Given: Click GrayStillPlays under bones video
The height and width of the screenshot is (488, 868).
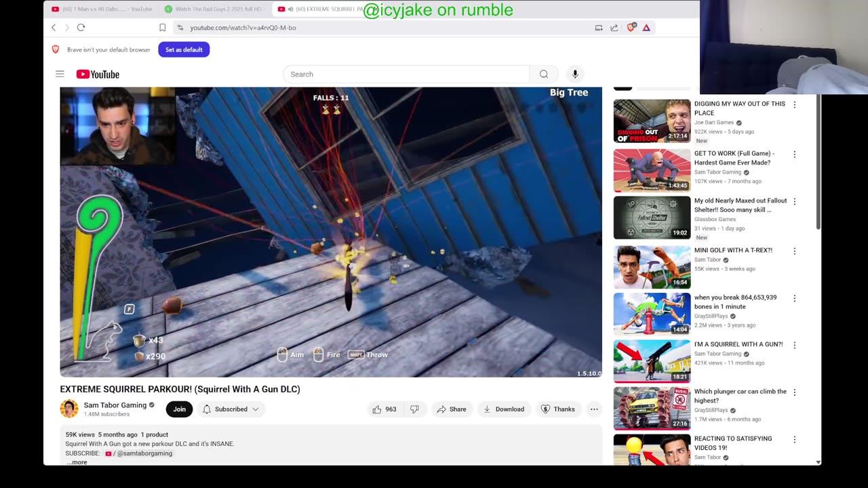Looking at the screenshot, I should point(711,316).
